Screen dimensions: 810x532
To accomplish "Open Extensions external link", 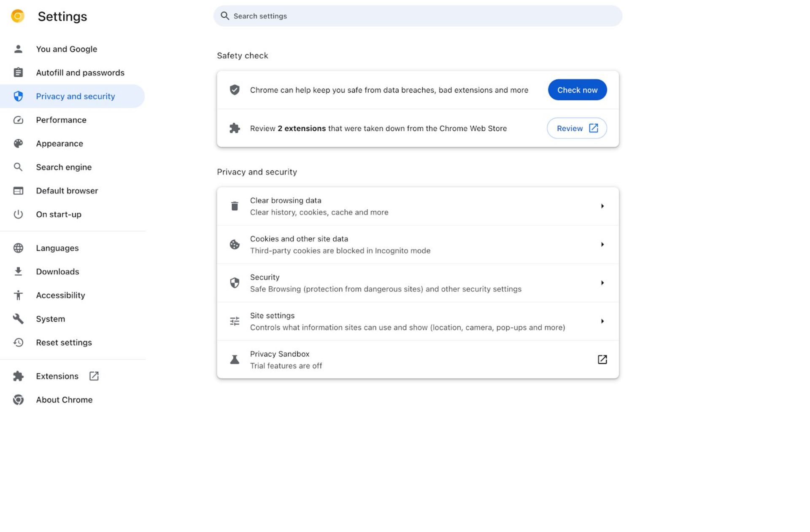I will pyautogui.click(x=93, y=376).
